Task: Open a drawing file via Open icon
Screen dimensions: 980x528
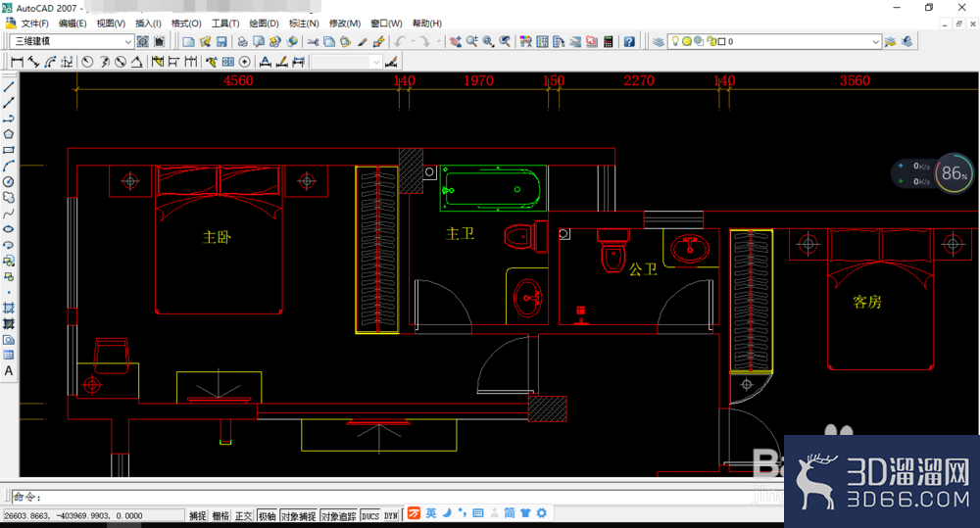Action: (x=205, y=42)
